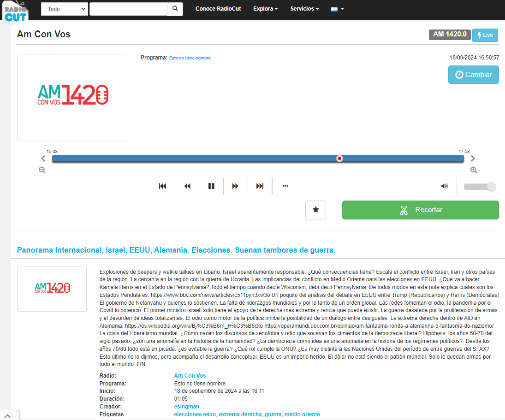This screenshot has width=505, height=420.
Task: Mark as favorite with star button
Action: [x=315, y=210]
